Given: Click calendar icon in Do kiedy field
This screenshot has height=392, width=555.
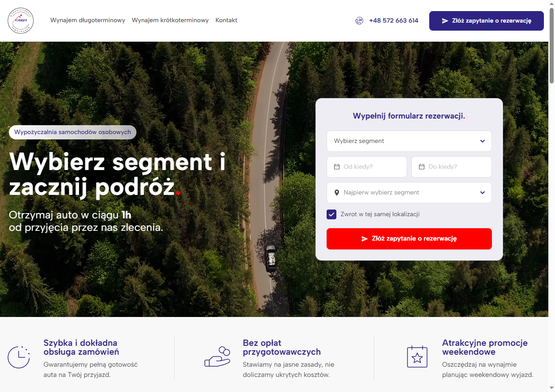Looking at the screenshot, I should click(421, 167).
